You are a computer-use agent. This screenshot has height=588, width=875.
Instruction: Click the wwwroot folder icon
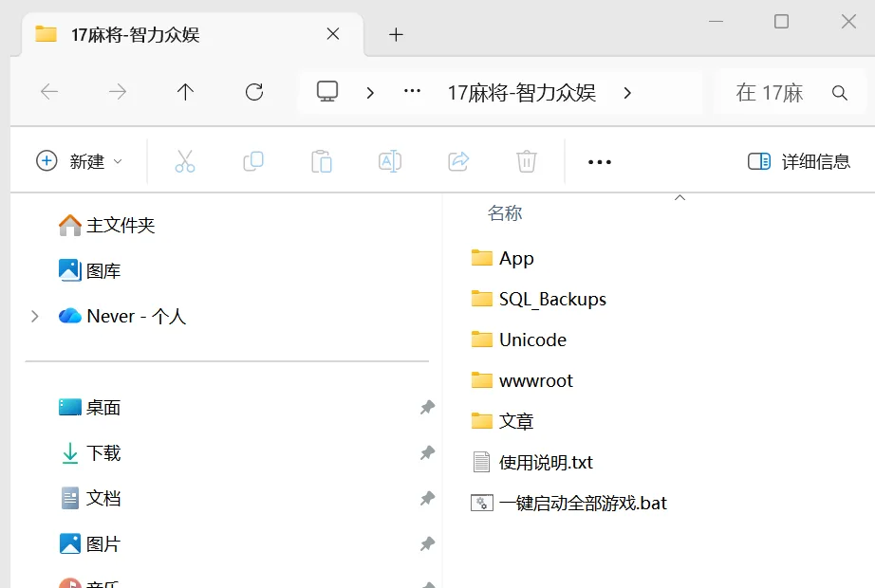481,380
